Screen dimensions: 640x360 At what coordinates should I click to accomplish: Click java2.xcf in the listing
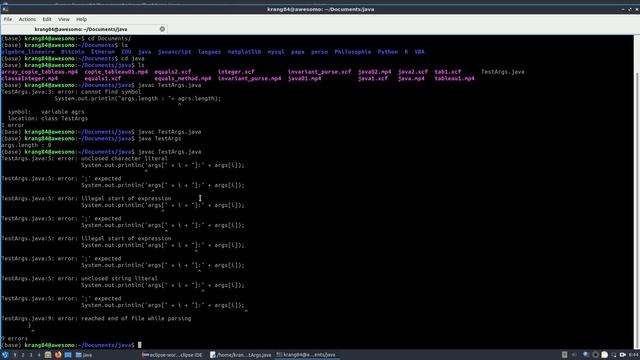(x=413, y=72)
